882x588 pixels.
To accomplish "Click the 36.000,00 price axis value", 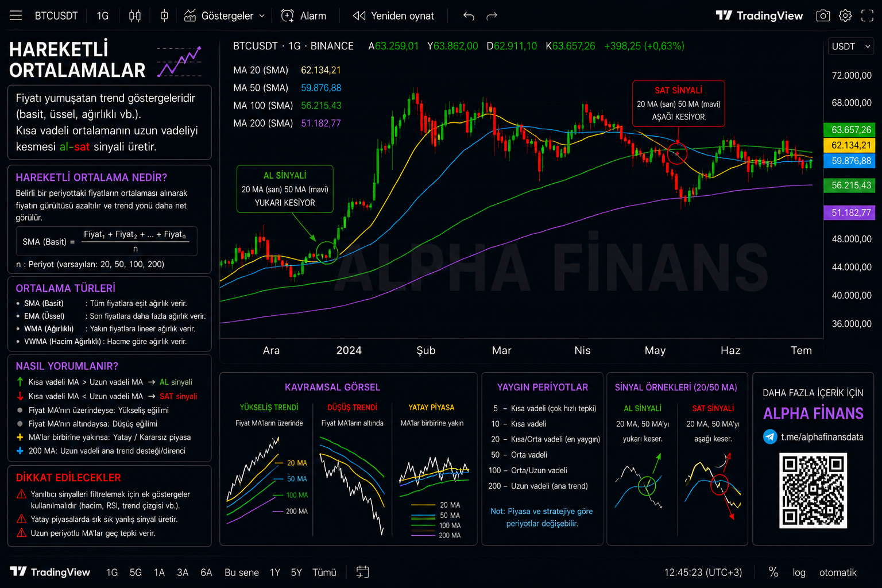I will (x=852, y=324).
